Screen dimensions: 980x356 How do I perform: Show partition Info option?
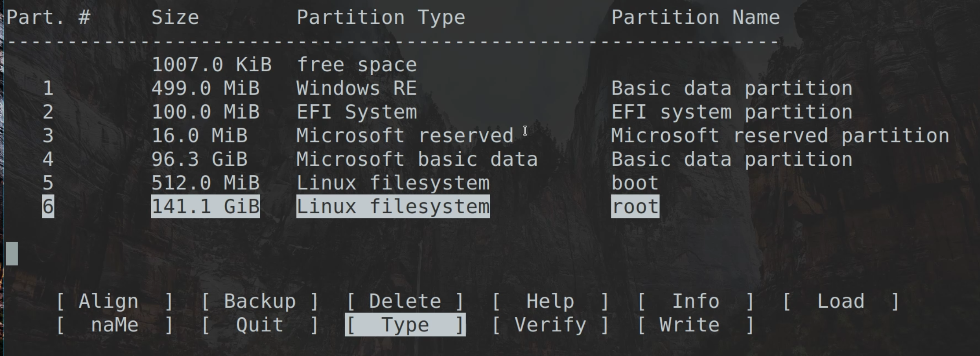click(696, 302)
